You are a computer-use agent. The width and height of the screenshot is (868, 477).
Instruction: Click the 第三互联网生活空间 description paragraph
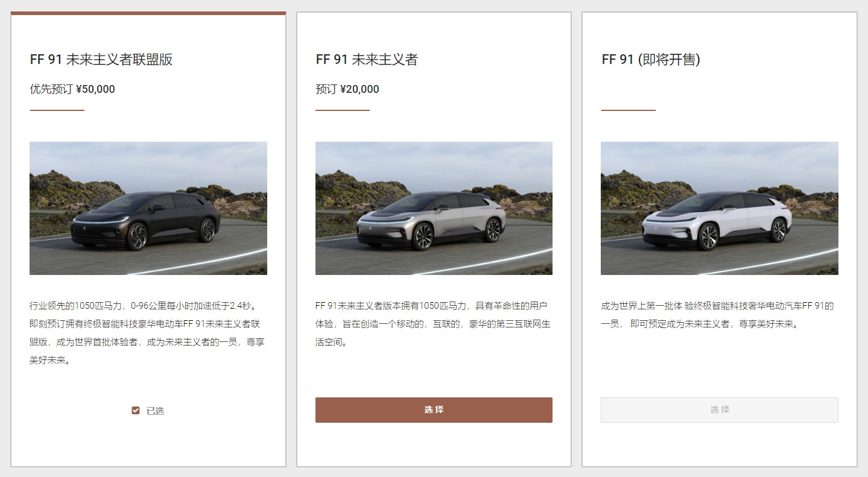click(433, 324)
